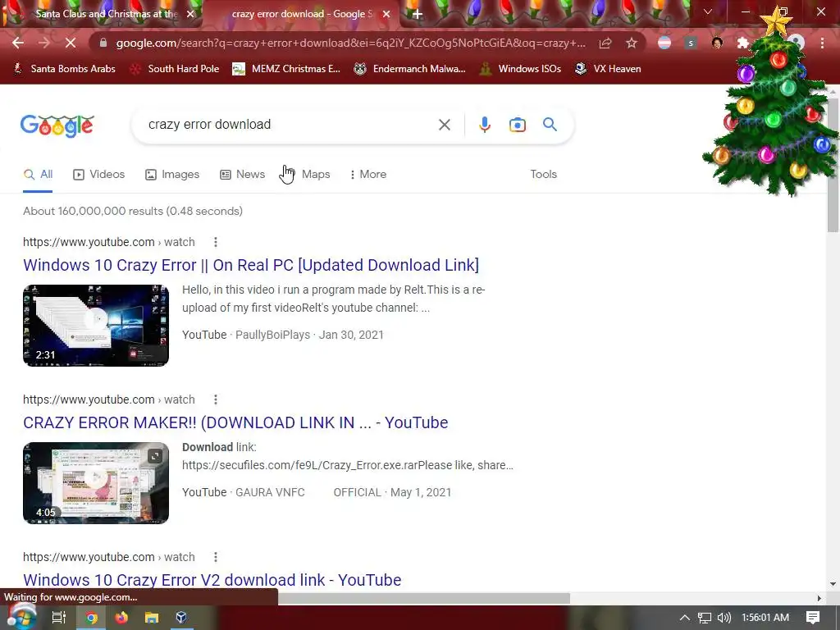
Task: Open Santa Bombs Arabs bookmark
Action: [x=65, y=69]
